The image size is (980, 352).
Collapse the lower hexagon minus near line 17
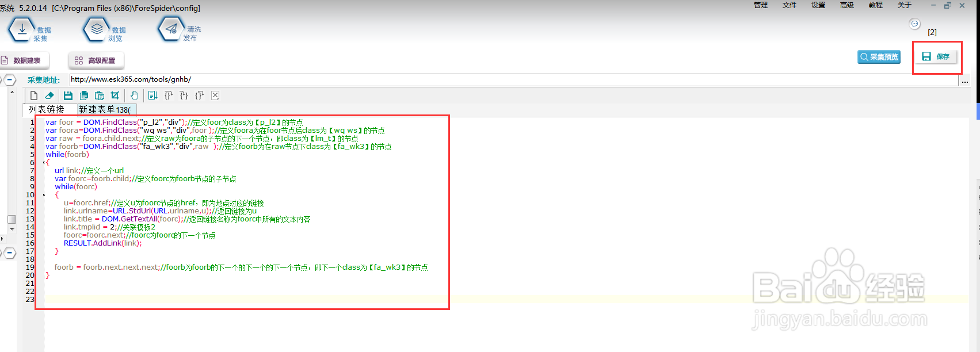(10, 253)
